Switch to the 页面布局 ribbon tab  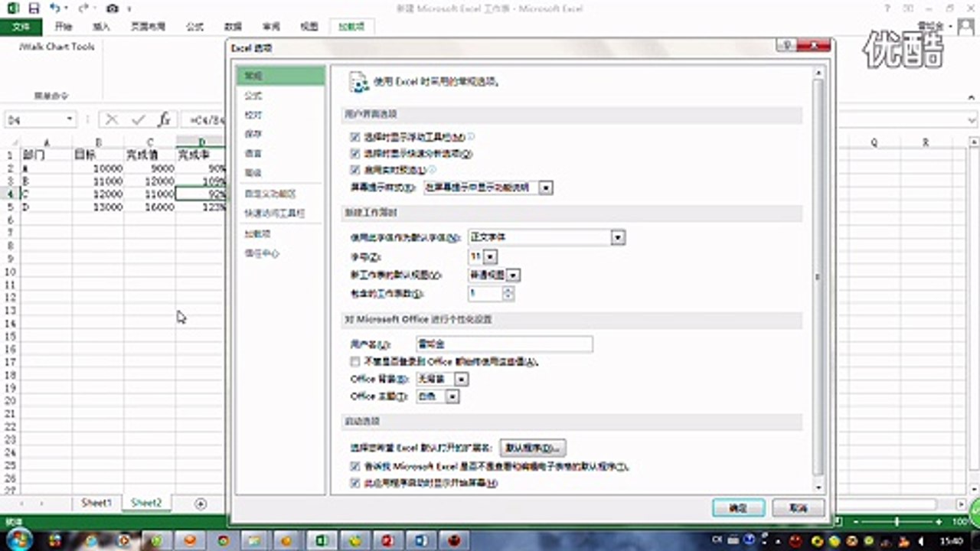148,26
